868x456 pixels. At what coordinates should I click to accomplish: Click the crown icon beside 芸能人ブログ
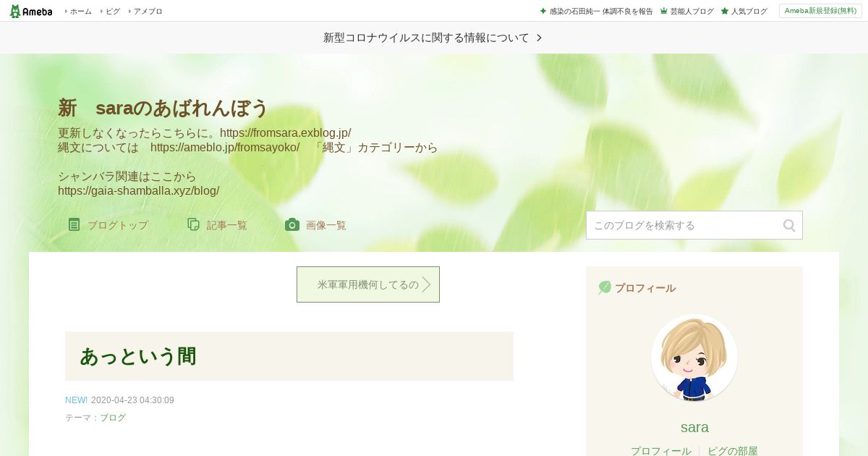[664, 12]
